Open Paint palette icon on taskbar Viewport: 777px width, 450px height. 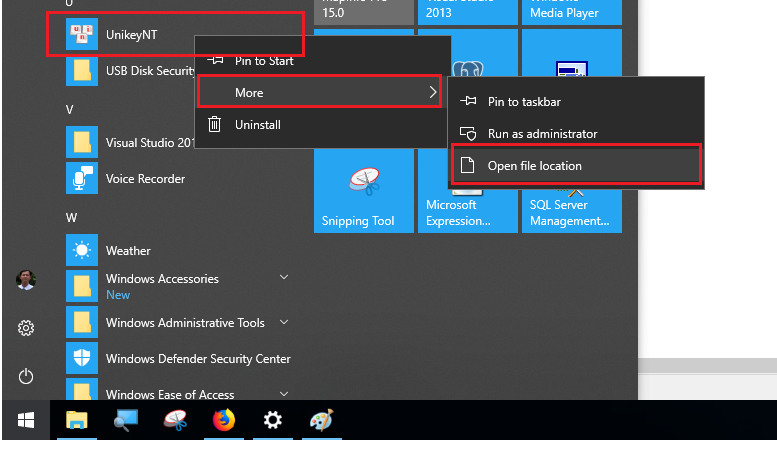[x=322, y=420]
